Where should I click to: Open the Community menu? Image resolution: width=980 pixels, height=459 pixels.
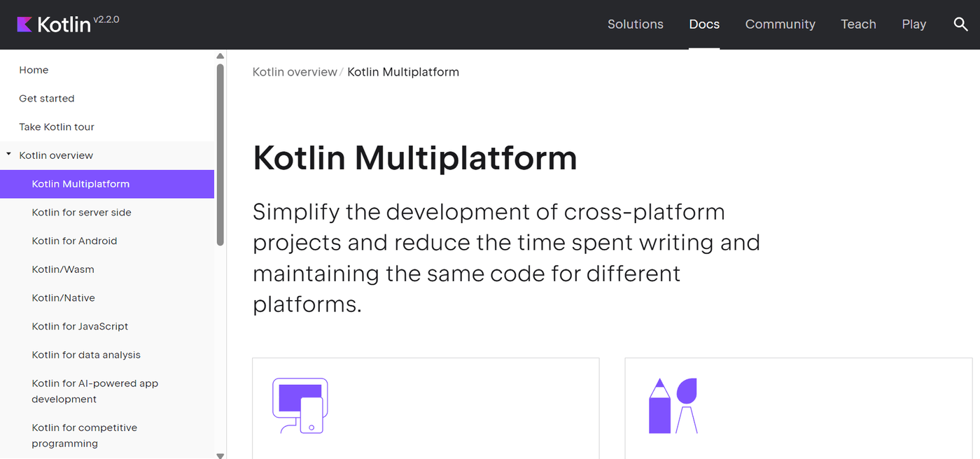[x=780, y=24]
